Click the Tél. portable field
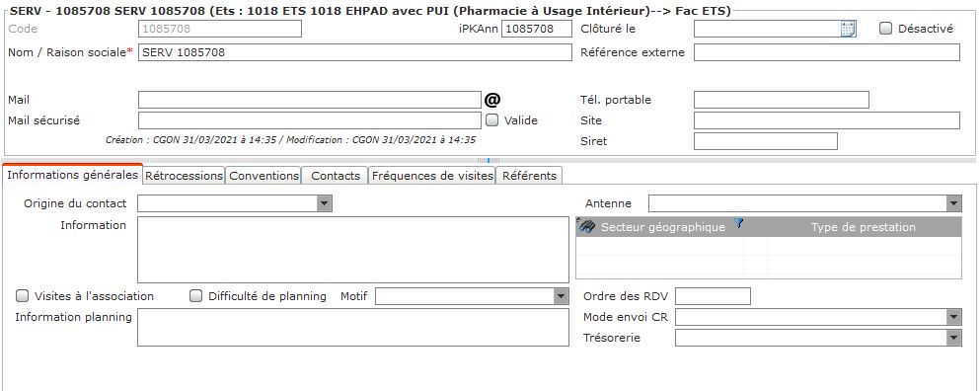The image size is (980, 391). (782, 100)
